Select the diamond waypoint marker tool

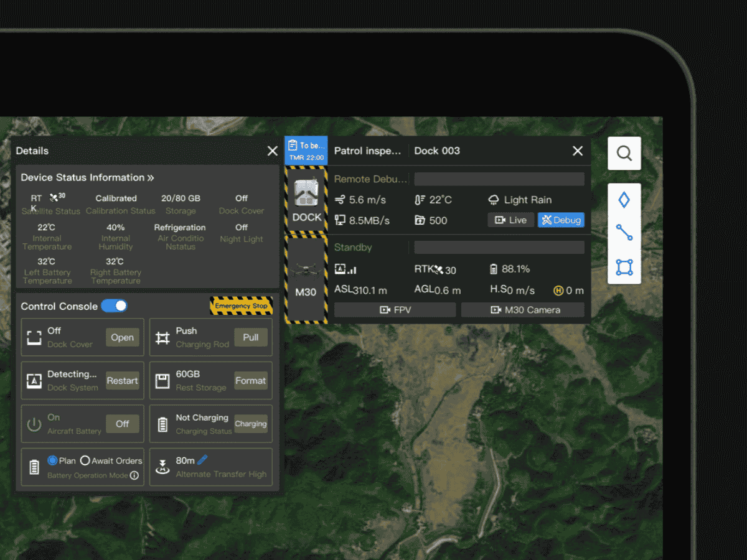624,200
